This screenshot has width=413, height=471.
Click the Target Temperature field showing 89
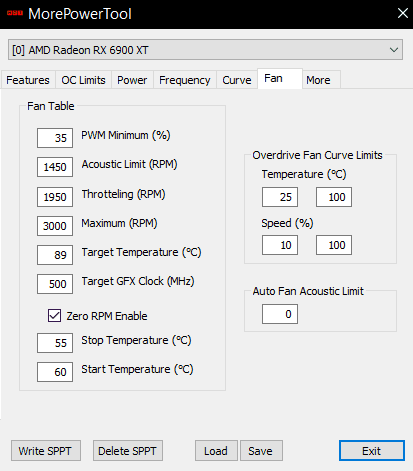(x=55, y=255)
